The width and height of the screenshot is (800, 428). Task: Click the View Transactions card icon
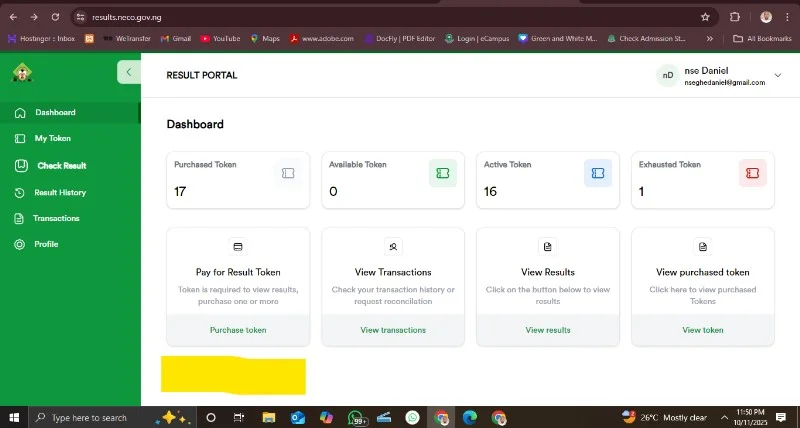point(393,246)
